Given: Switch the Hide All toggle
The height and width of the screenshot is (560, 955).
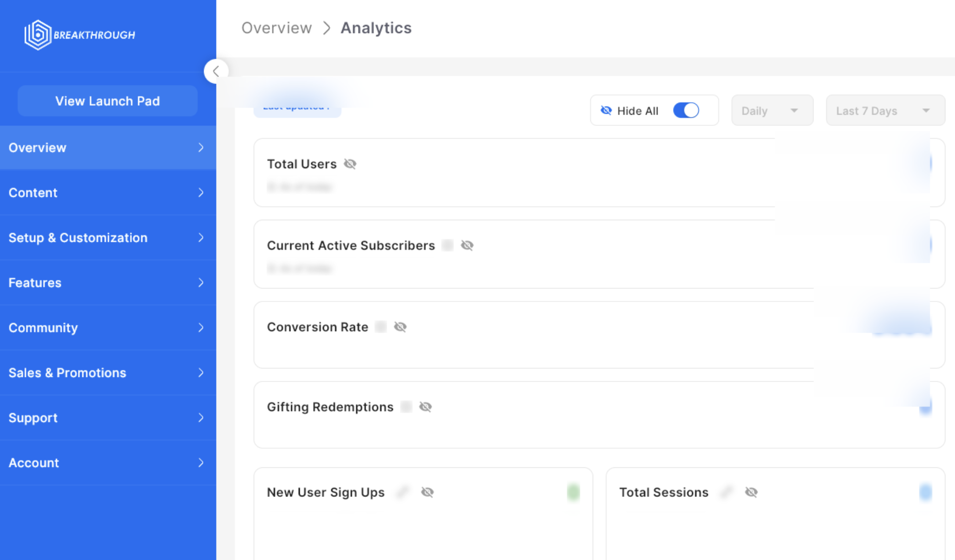Looking at the screenshot, I should (686, 110).
